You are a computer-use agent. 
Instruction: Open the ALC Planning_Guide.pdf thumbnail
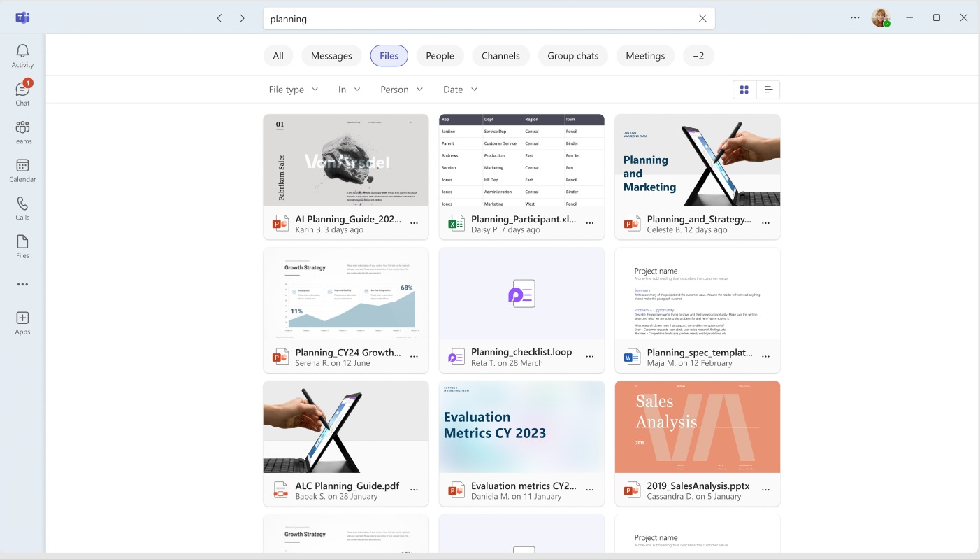click(x=345, y=427)
